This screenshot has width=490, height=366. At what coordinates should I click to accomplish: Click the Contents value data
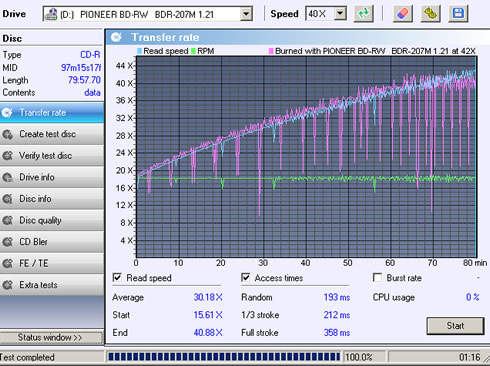pyautogui.click(x=92, y=92)
